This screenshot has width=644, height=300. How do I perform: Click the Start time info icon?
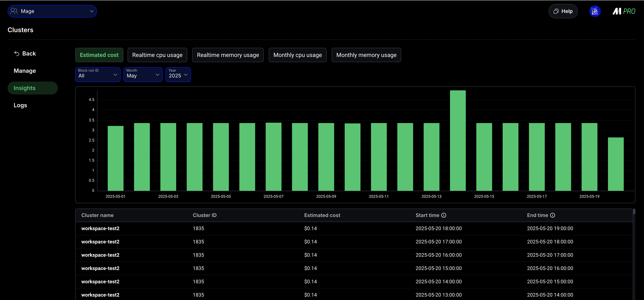coord(444,215)
